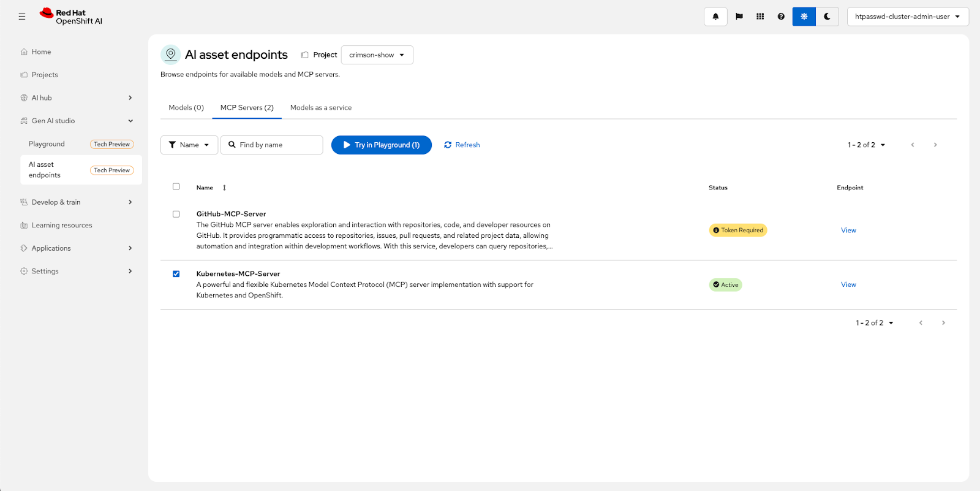Check the GitHub-MCP-Server row checkbox
This screenshot has height=491, width=980.
point(176,215)
